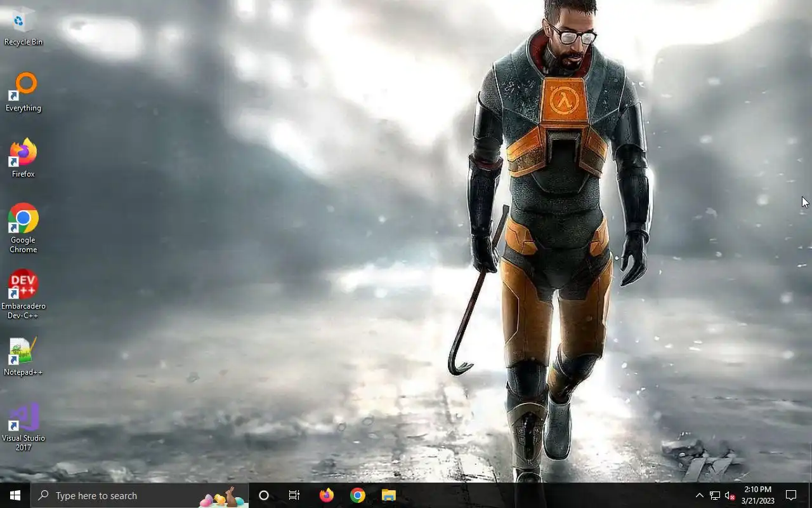Open the network status tray icon
Viewport: 812px width, 508px height.
tap(715, 495)
